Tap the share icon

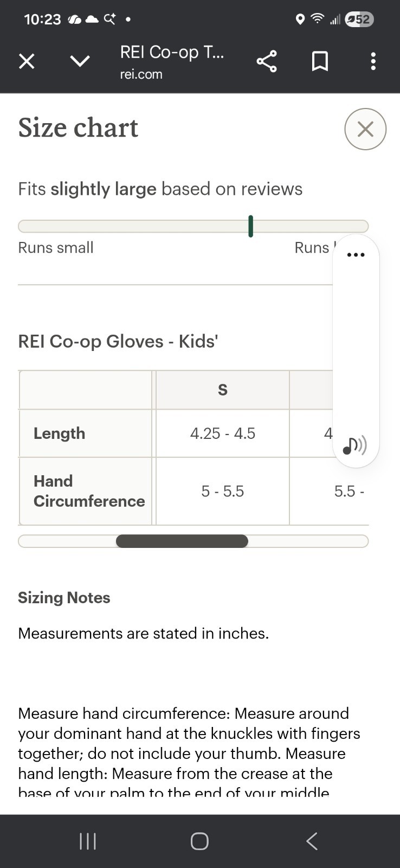tap(266, 61)
